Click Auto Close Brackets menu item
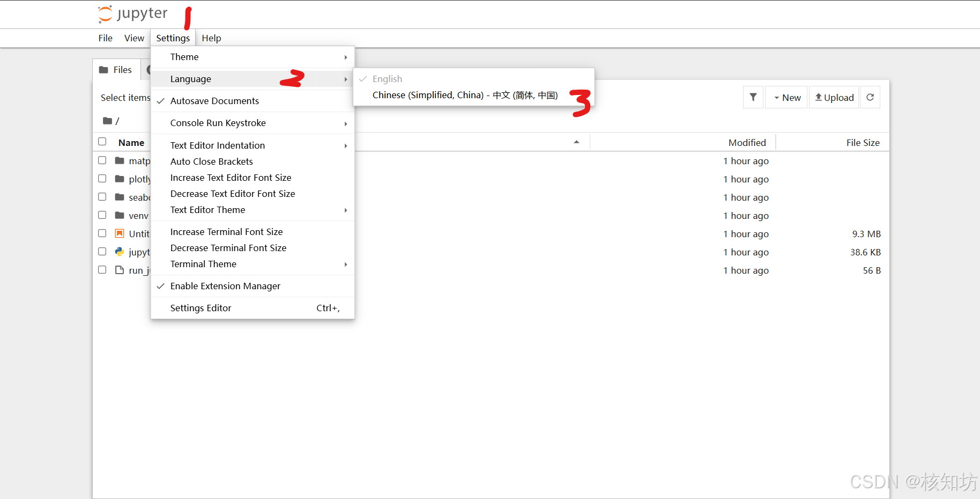The width and height of the screenshot is (980, 499). coord(253,162)
